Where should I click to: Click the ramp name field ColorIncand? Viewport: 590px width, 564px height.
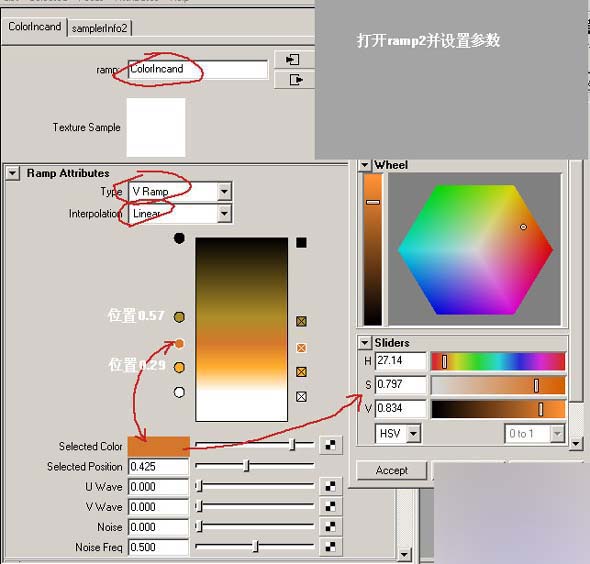[198, 69]
